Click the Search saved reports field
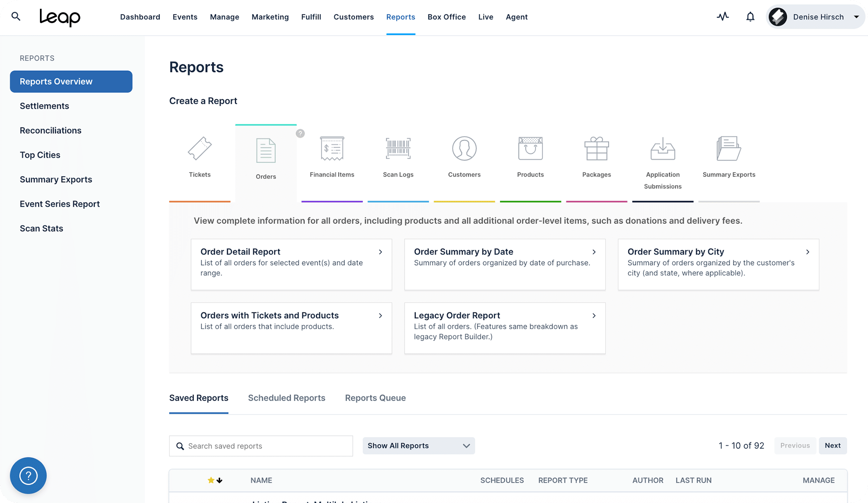Image resolution: width=868 pixels, height=503 pixels. 261,446
